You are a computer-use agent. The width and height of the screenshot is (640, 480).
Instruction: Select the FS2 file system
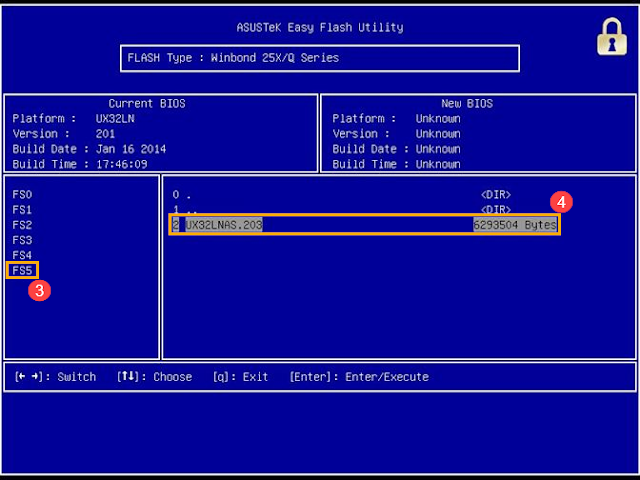pyautogui.click(x=22, y=225)
